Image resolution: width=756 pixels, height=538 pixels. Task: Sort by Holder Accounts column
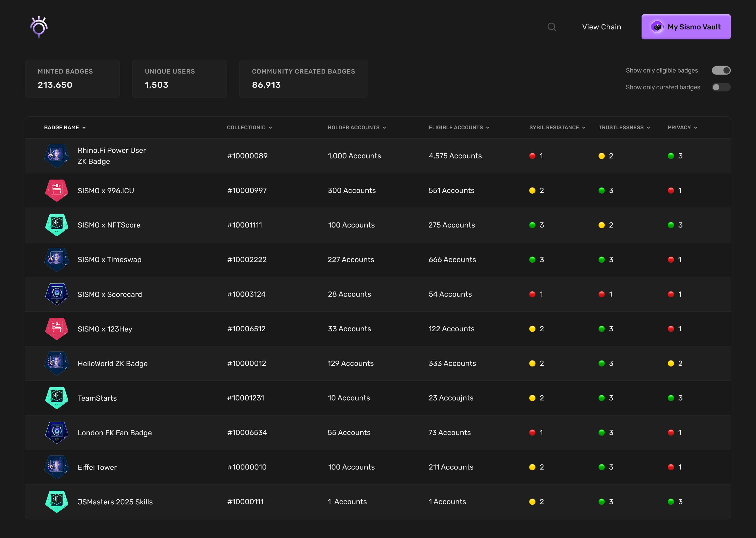pyautogui.click(x=357, y=127)
